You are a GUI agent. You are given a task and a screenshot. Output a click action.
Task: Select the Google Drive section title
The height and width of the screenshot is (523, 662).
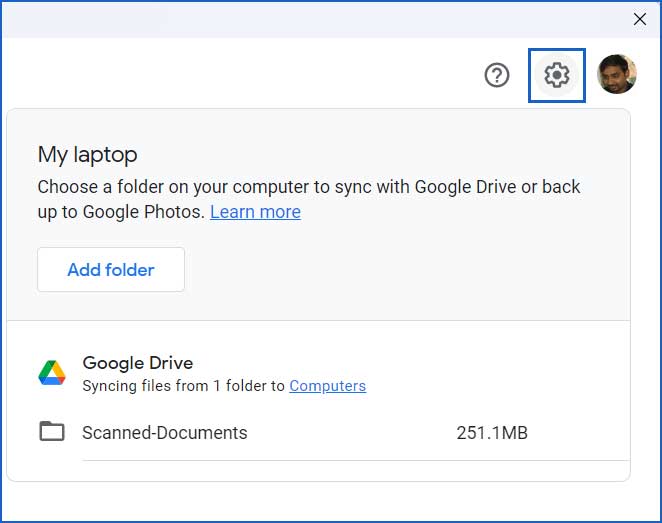[x=138, y=363]
